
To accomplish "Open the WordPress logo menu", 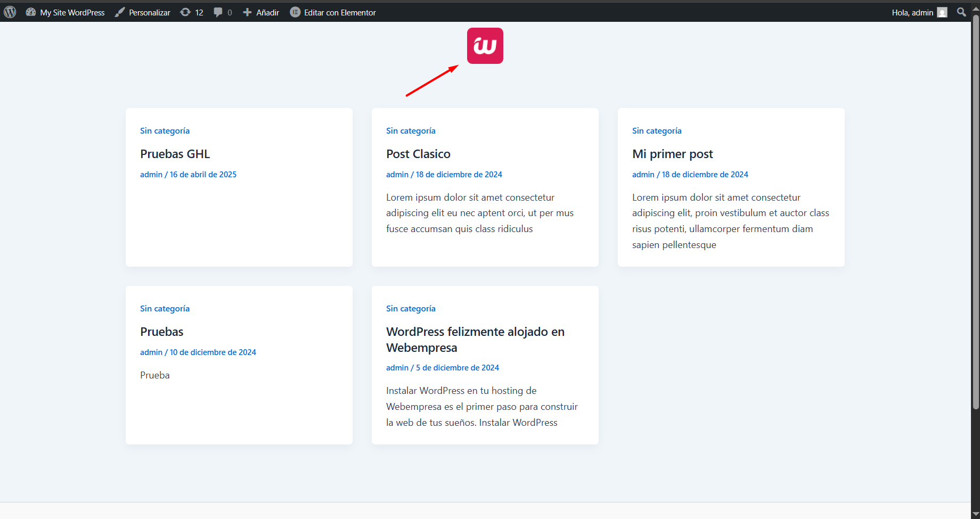I will 10,12.
